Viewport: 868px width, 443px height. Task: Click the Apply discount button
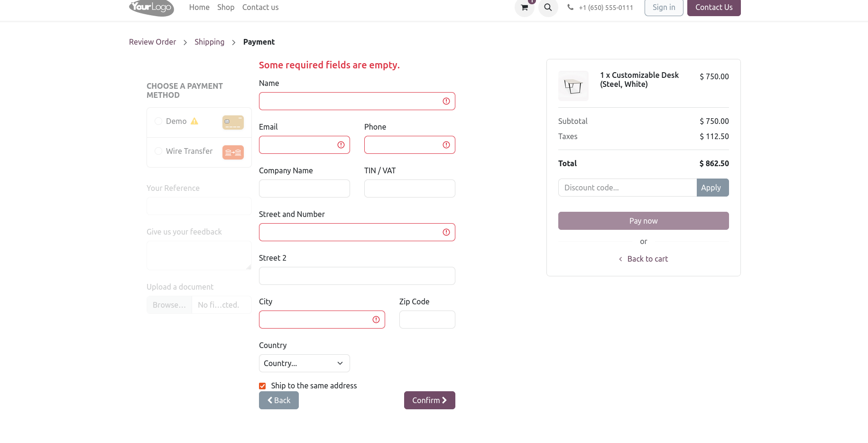point(712,188)
